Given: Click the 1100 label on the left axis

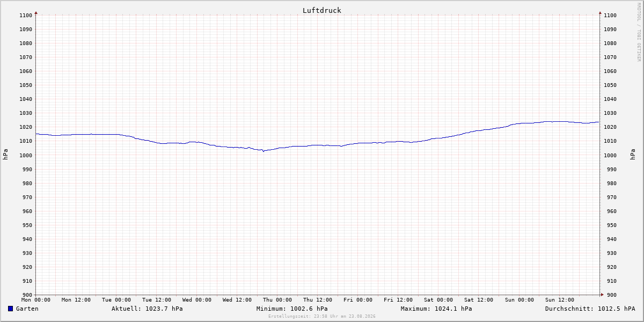Looking at the screenshot, I should click(26, 16).
